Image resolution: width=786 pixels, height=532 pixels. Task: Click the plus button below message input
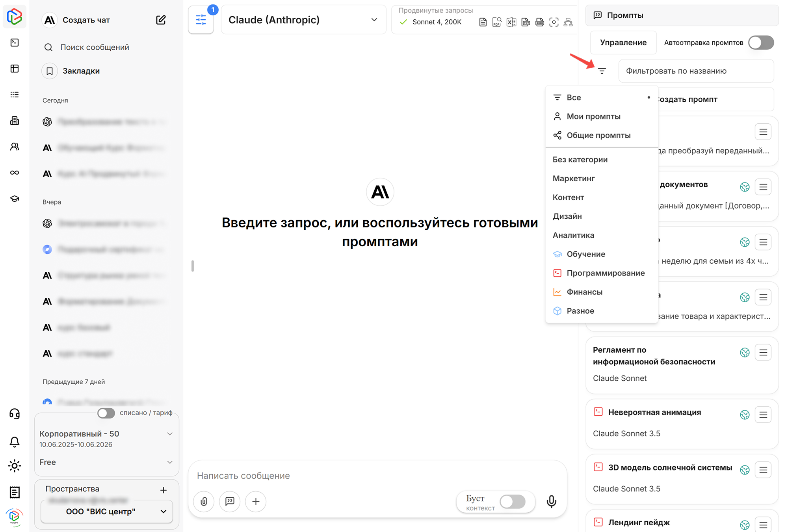[x=256, y=501]
